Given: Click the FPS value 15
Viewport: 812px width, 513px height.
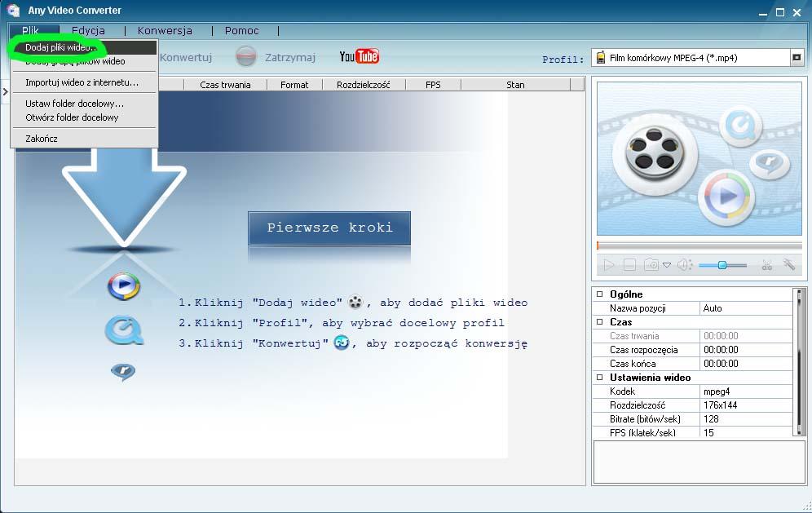Looking at the screenshot, I should 746,433.
